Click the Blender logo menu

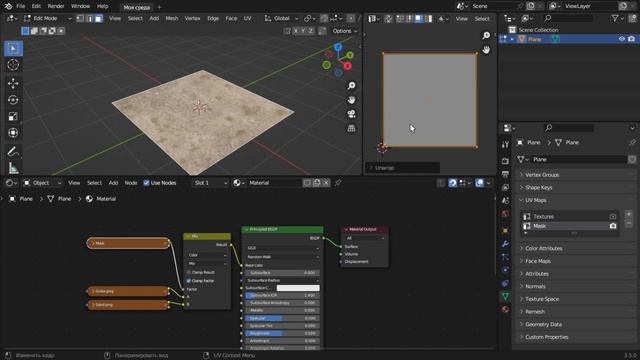(8, 7)
